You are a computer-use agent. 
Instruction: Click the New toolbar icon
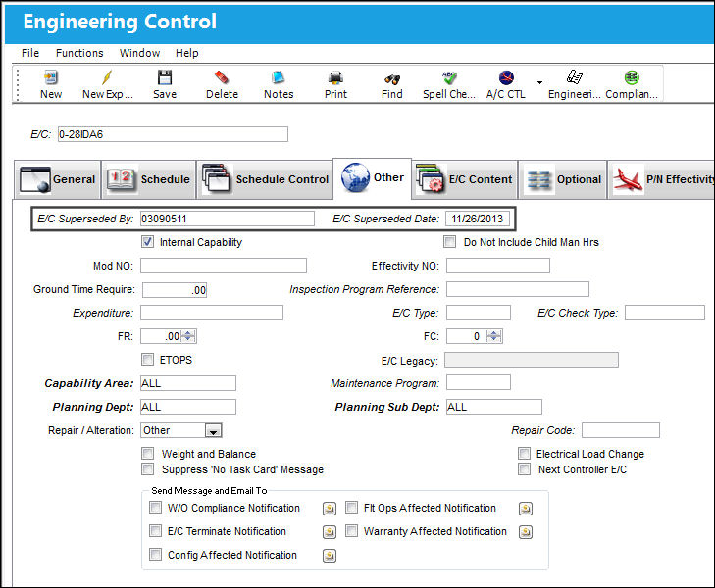(x=51, y=77)
